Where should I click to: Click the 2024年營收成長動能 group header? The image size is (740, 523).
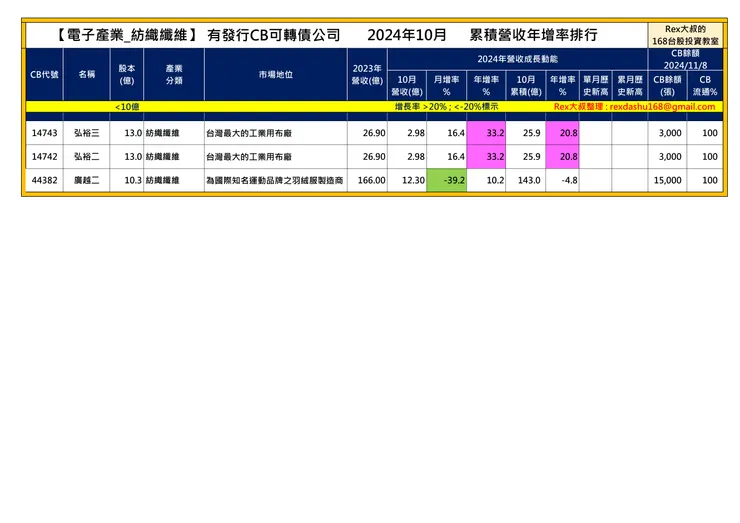pos(518,59)
